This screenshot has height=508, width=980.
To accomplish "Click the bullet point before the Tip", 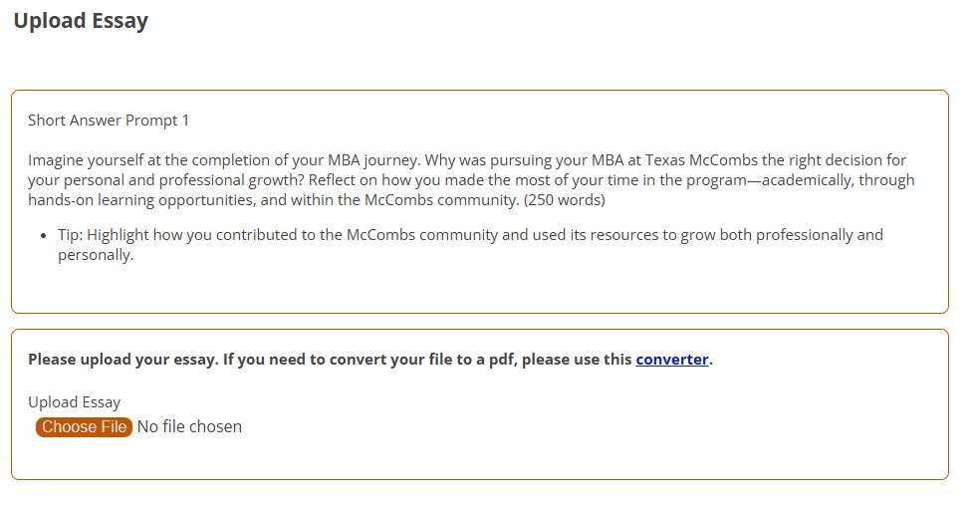I will click(x=45, y=236).
